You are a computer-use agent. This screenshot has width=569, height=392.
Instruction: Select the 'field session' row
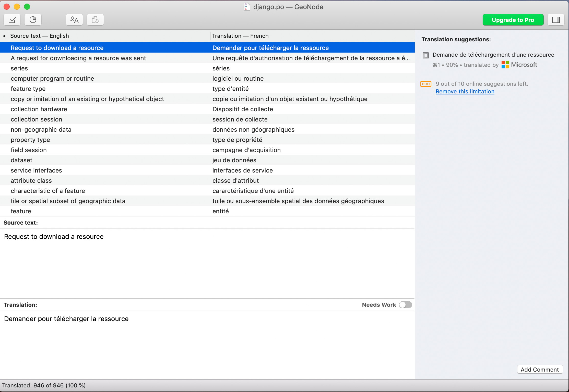207,150
